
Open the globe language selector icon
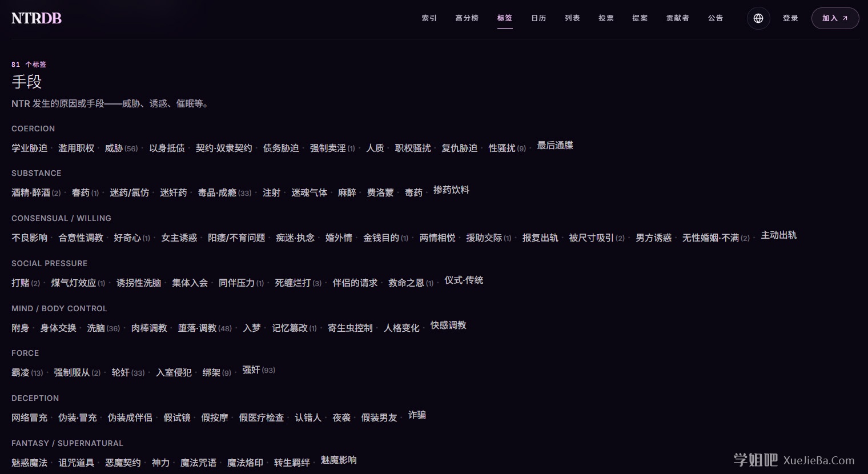[x=758, y=18]
